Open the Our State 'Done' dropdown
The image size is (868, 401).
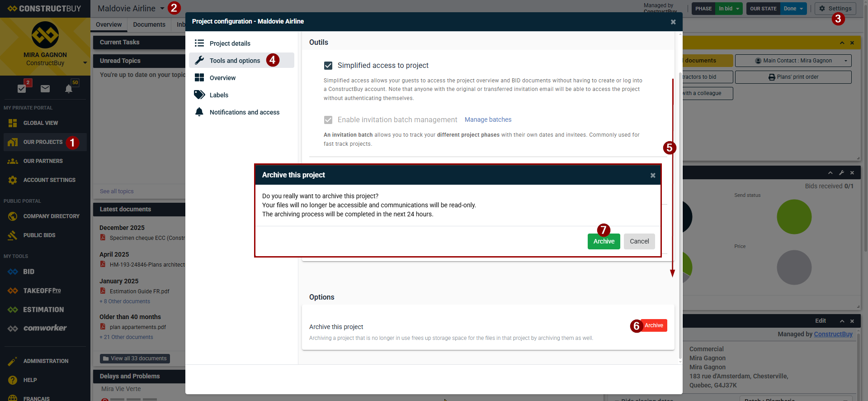(x=793, y=9)
